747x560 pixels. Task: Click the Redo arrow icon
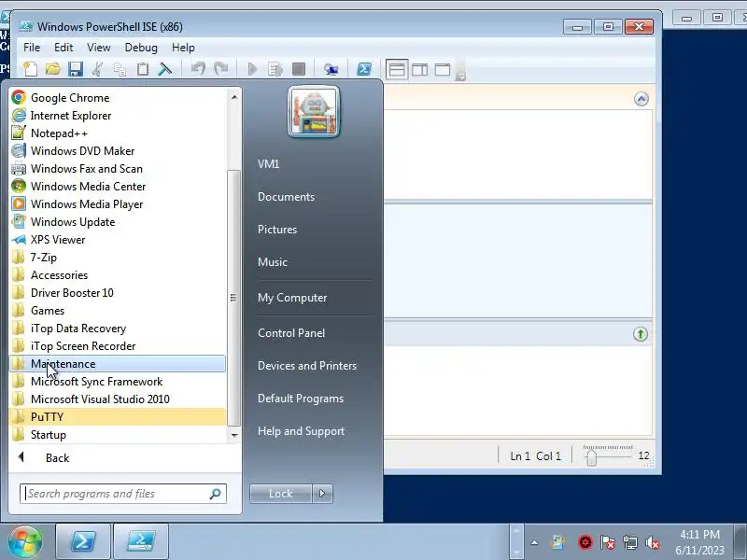coord(221,69)
